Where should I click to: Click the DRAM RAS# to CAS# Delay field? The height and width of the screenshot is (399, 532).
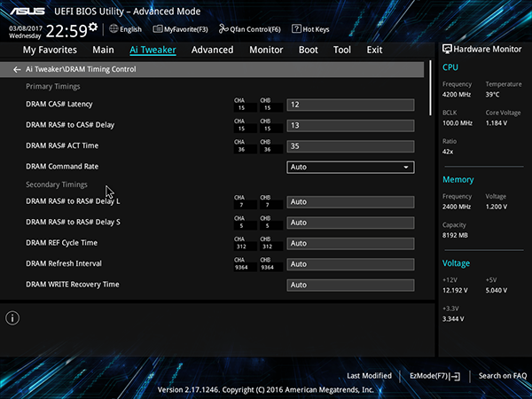point(350,126)
